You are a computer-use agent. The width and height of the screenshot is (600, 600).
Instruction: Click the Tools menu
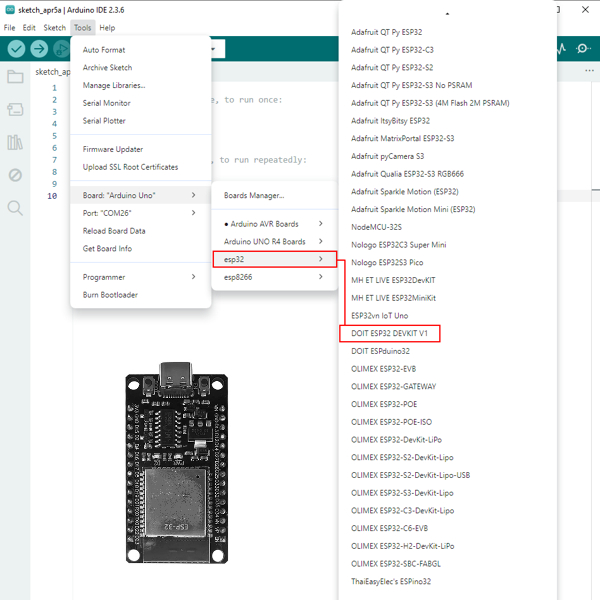click(x=83, y=28)
